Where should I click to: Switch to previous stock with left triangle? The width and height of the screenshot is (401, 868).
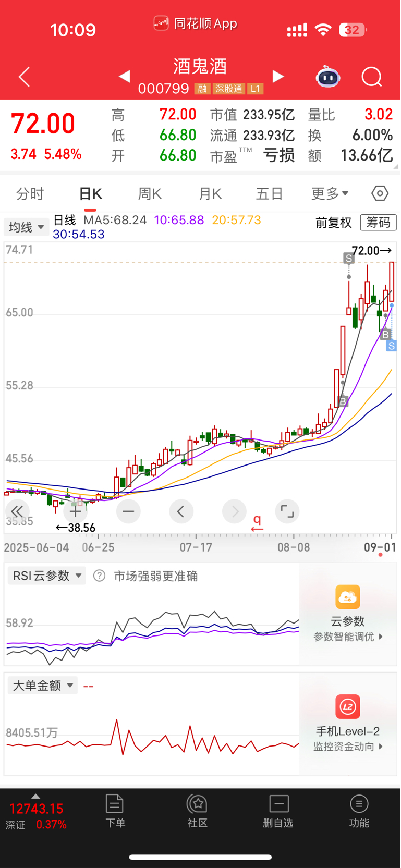pyautogui.click(x=124, y=77)
